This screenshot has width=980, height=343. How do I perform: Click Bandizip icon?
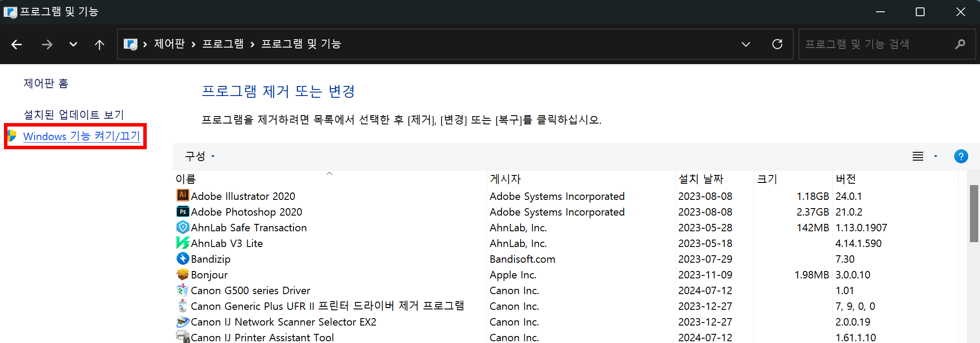pos(183,258)
